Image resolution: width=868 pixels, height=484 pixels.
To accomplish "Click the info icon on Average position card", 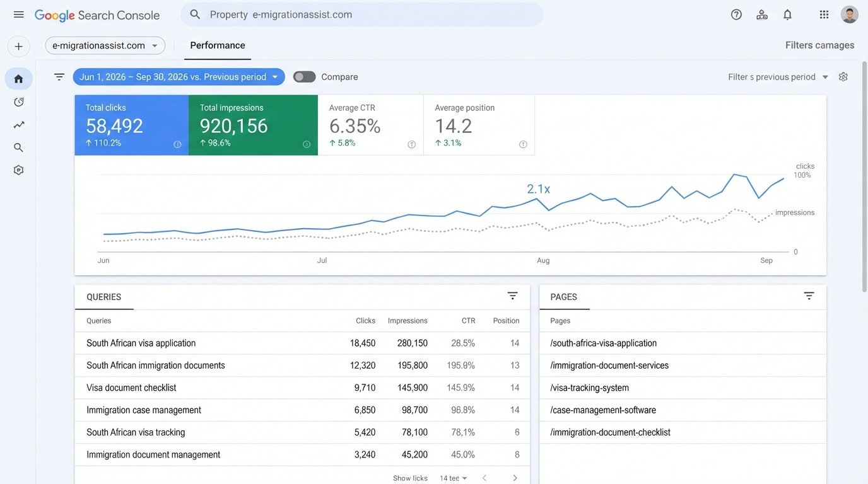I will point(523,144).
